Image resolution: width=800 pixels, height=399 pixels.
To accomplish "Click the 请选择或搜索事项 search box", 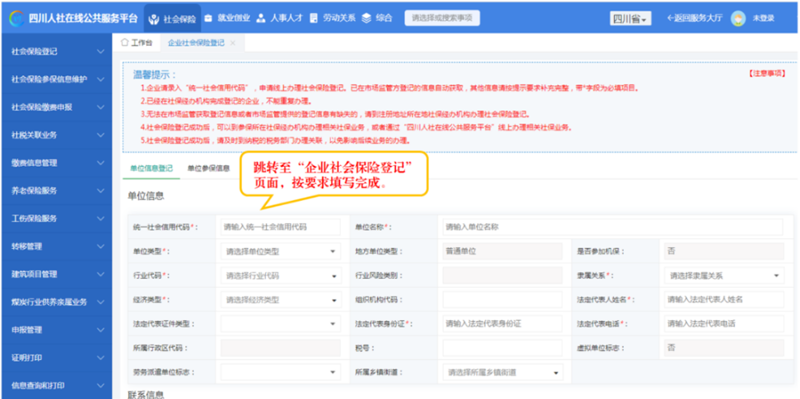I will [x=442, y=18].
